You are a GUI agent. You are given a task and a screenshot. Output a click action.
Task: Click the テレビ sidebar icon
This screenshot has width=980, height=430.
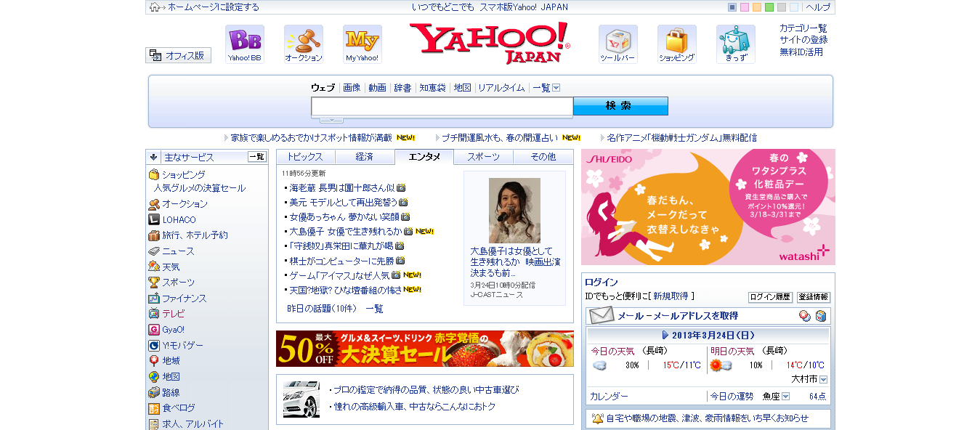point(154,314)
